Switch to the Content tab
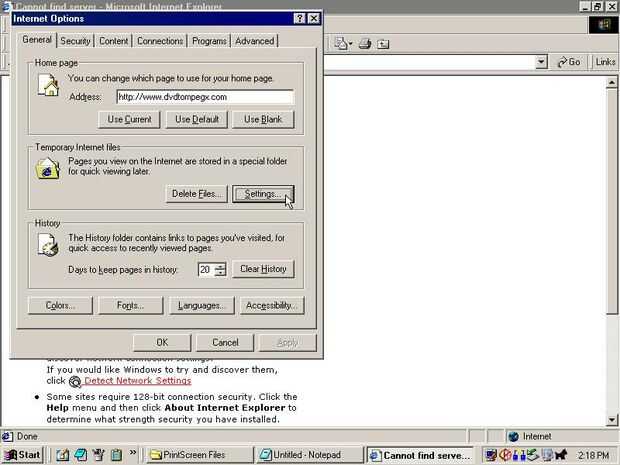The height and width of the screenshot is (465, 620). (x=113, y=41)
